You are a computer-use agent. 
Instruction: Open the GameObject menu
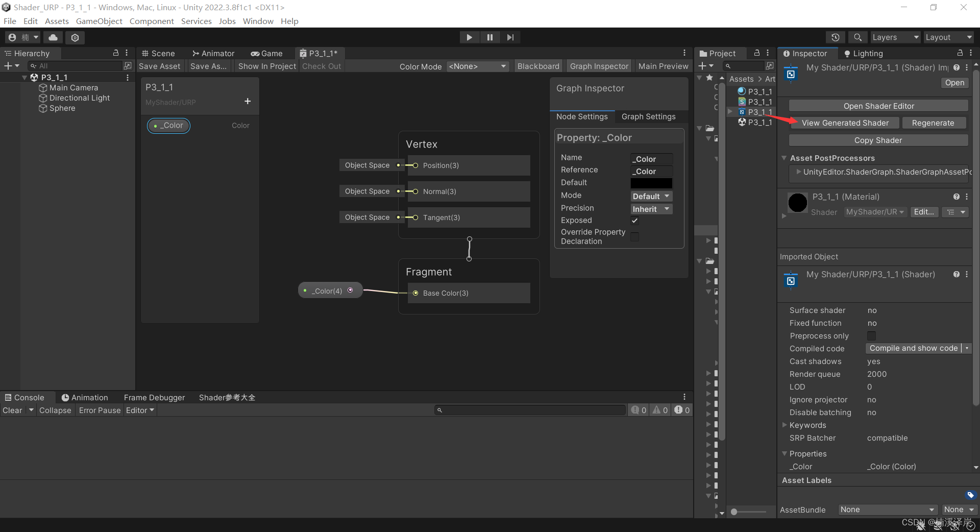tap(99, 21)
